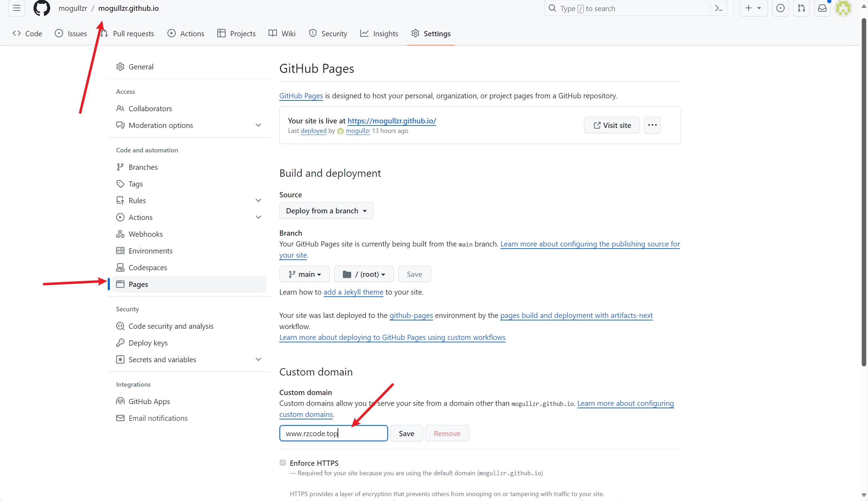Click the GitHub Pages intro link
868x501 pixels.
tap(301, 96)
